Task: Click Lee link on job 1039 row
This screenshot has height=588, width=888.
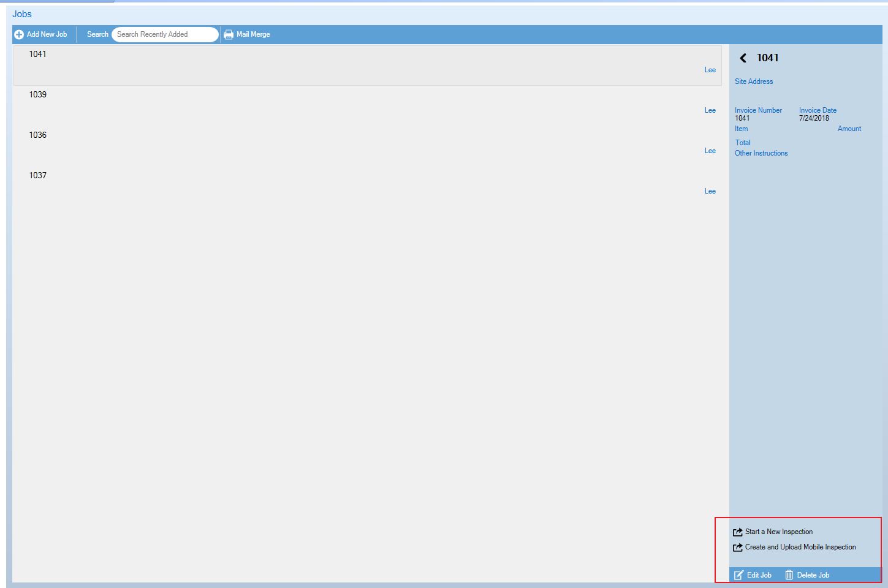Action: [710, 110]
